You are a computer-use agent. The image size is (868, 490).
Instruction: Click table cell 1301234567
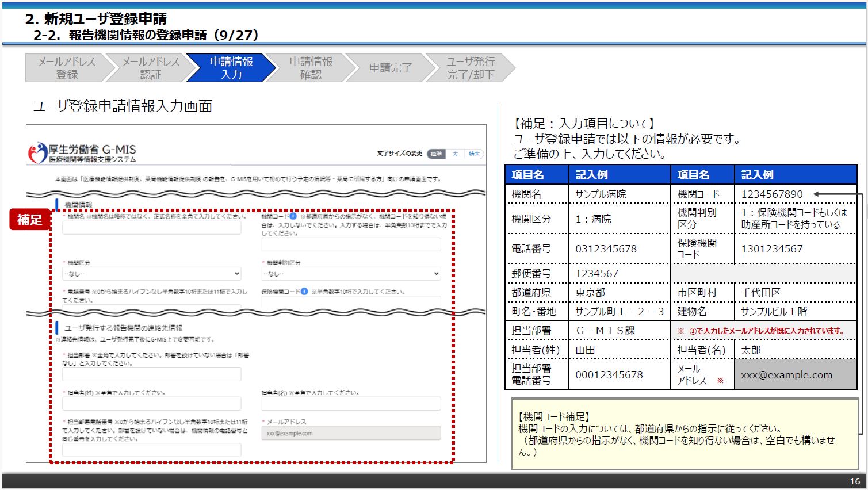click(x=796, y=248)
